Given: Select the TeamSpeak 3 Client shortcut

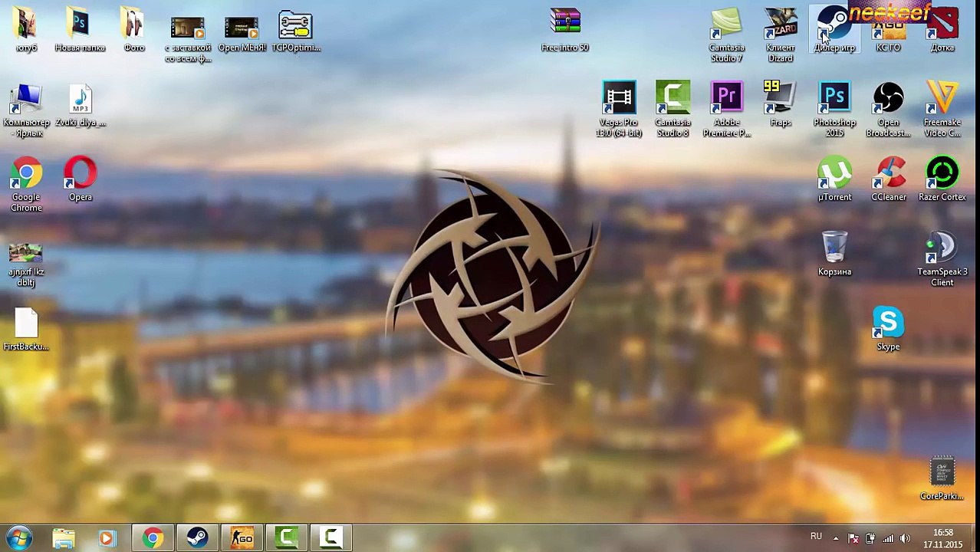Looking at the screenshot, I should click(x=942, y=259).
